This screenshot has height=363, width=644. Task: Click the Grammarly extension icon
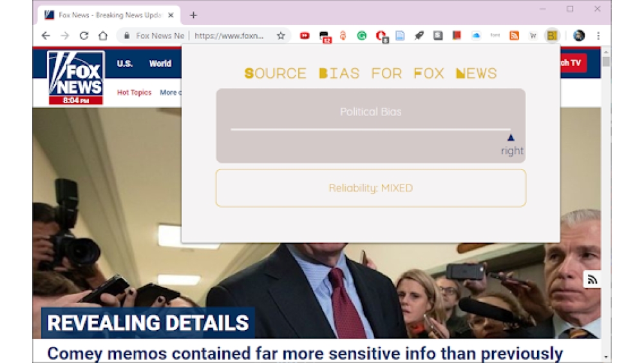pyautogui.click(x=362, y=36)
